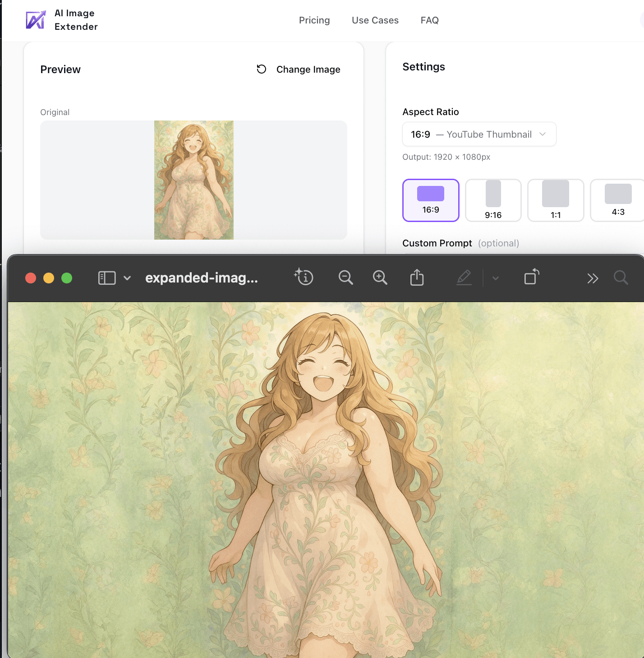644x658 pixels.
Task: Zoom out of the expanded image
Action: tap(345, 278)
